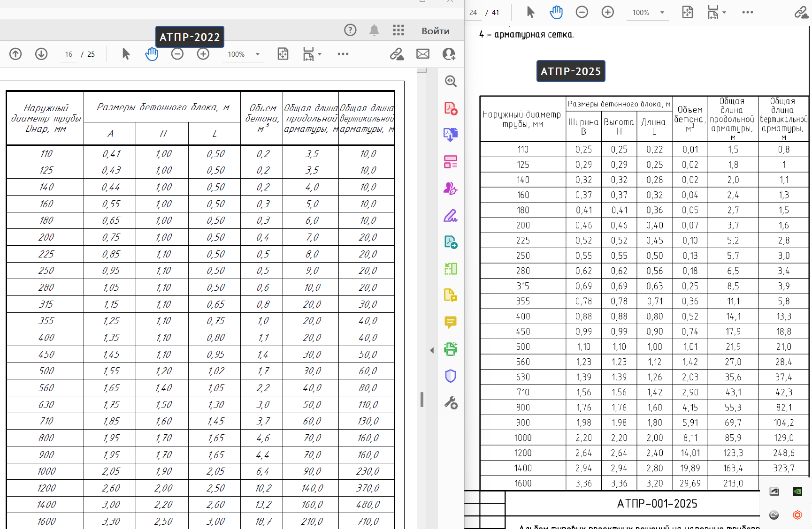Open Comment tool in side panel

tap(451, 322)
